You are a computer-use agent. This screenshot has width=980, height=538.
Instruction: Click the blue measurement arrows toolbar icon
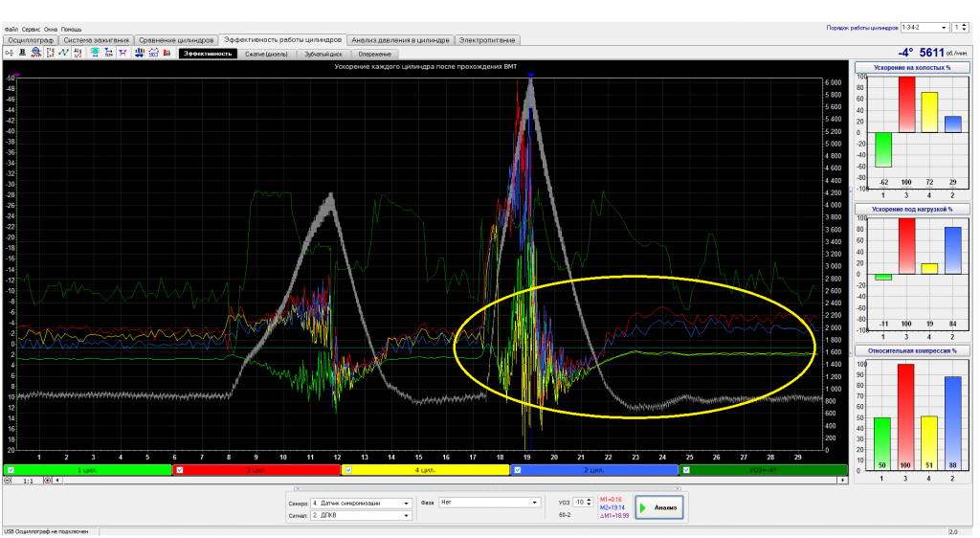click(x=109, y=53)
